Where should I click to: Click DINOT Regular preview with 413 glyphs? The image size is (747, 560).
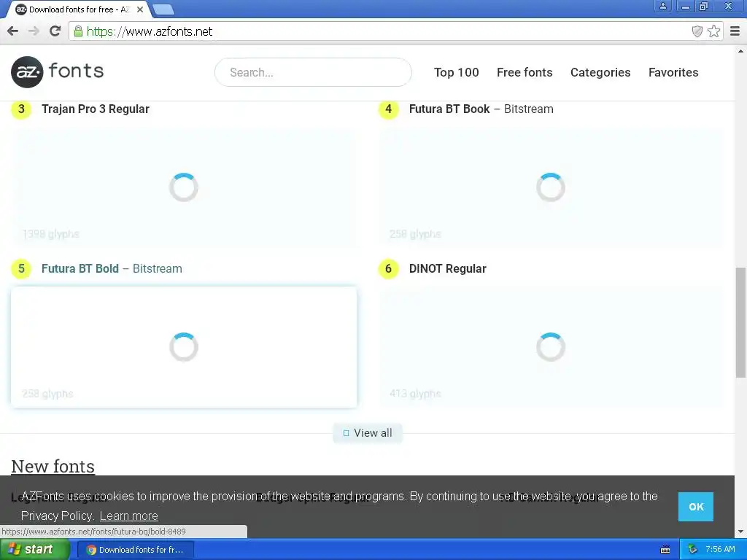551,346
